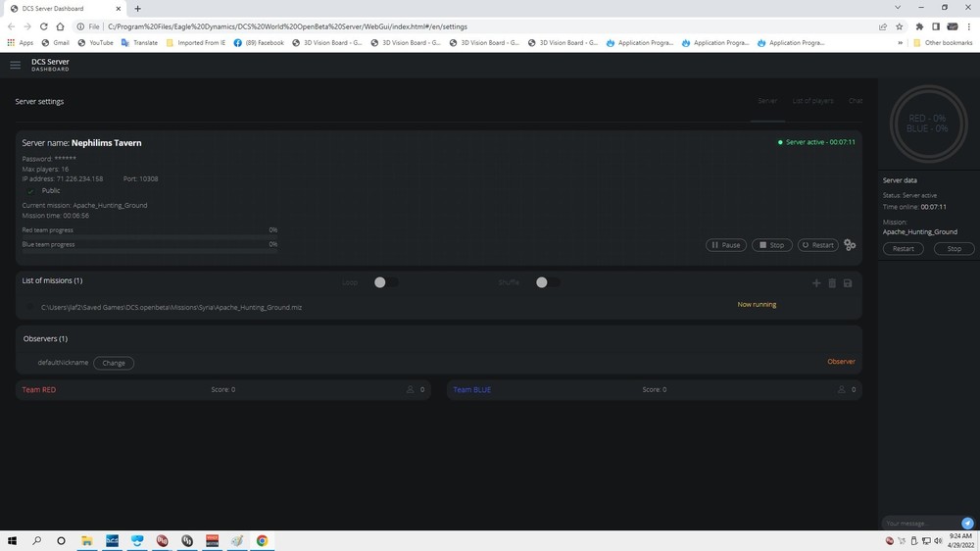Select the Team BLUE panel header
Viewport: 980px width, 551px height.
click(655, 389)
